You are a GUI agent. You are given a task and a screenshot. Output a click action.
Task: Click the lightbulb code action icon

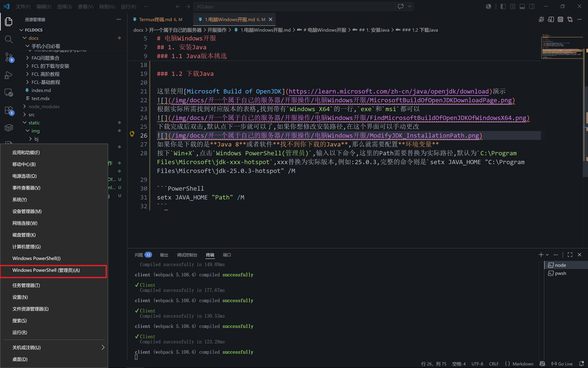132,134
